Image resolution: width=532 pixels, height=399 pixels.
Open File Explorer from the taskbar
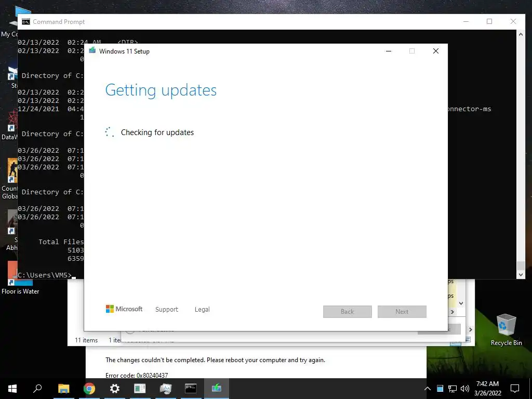tap(63, 389)
